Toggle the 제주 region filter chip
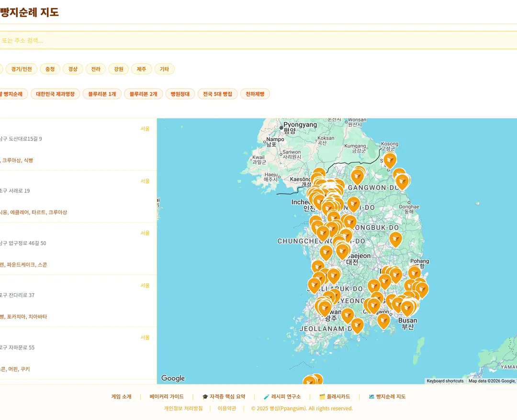Viewport: 517px width, 420px height. pyautogui.click(x=141, y=69)
